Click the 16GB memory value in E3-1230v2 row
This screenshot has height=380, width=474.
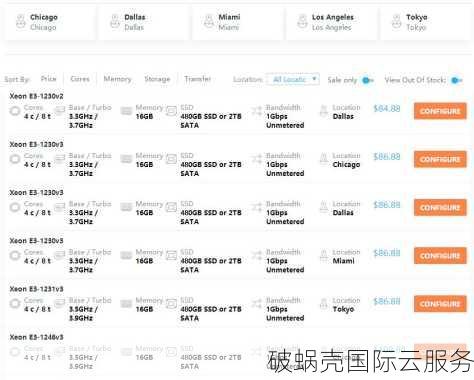pyautogui.click(x=144, y=116)
